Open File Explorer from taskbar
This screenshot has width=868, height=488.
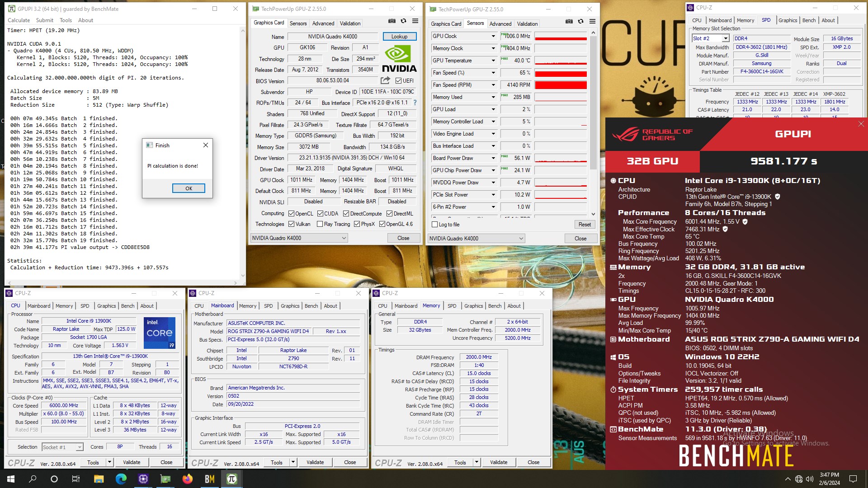click(x=99, y=479)
